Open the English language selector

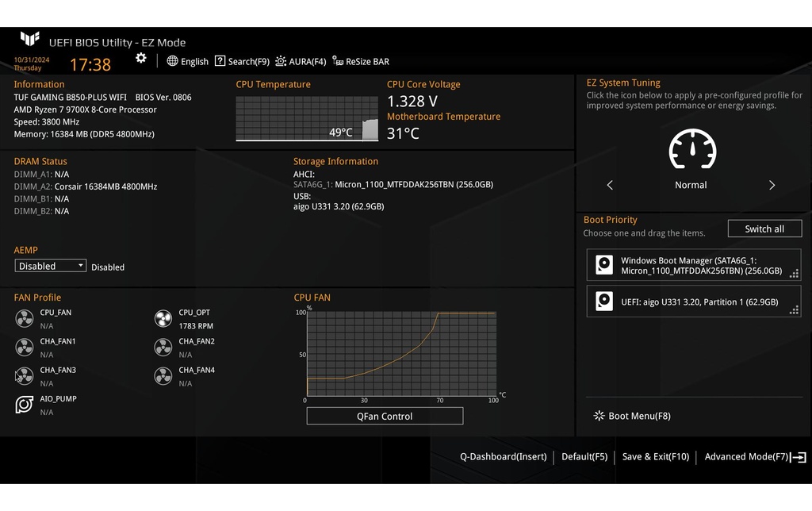click(x=187, y=61)
